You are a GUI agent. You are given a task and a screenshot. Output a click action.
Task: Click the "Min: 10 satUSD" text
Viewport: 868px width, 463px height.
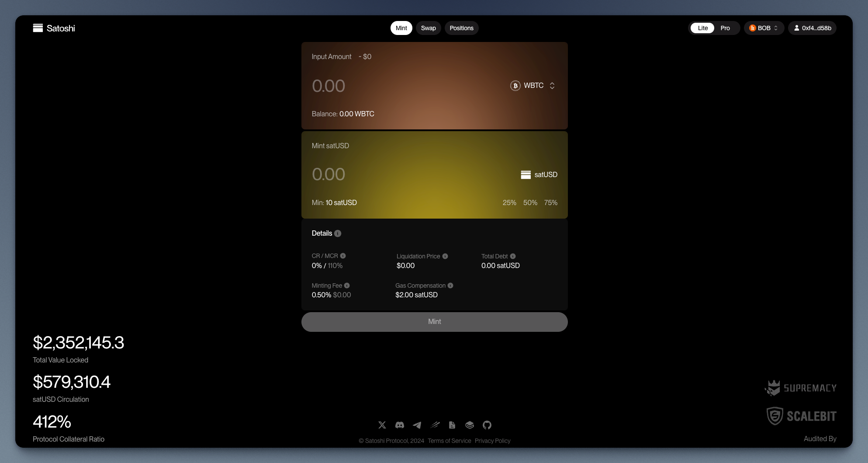tap(334, 203)
